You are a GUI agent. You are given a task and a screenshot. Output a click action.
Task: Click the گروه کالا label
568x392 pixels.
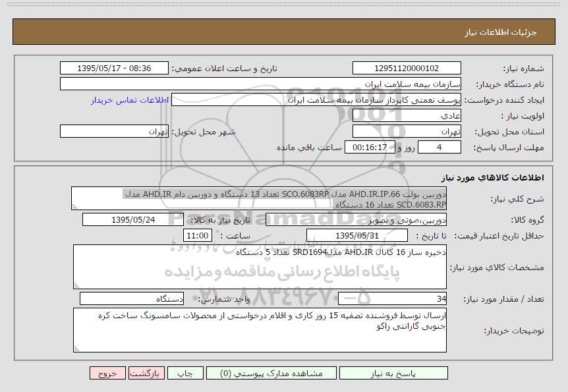coord(527,220)
